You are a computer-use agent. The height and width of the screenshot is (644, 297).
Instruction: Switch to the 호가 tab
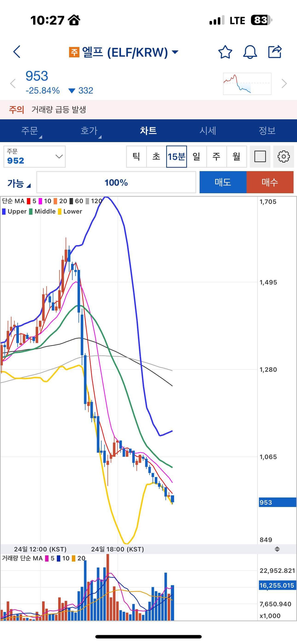[x=89, y=131]
